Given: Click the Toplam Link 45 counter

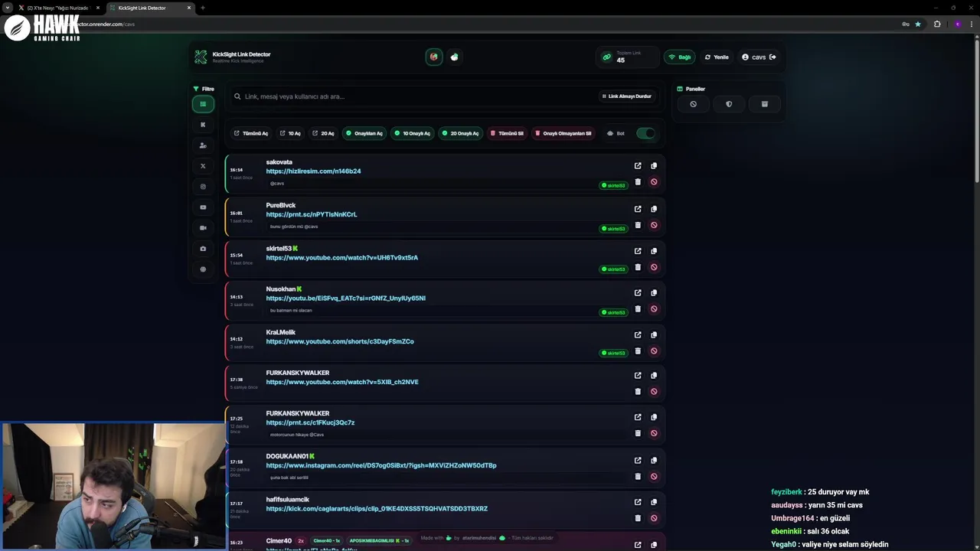Looking at the screenshot, I should [629, 57].
